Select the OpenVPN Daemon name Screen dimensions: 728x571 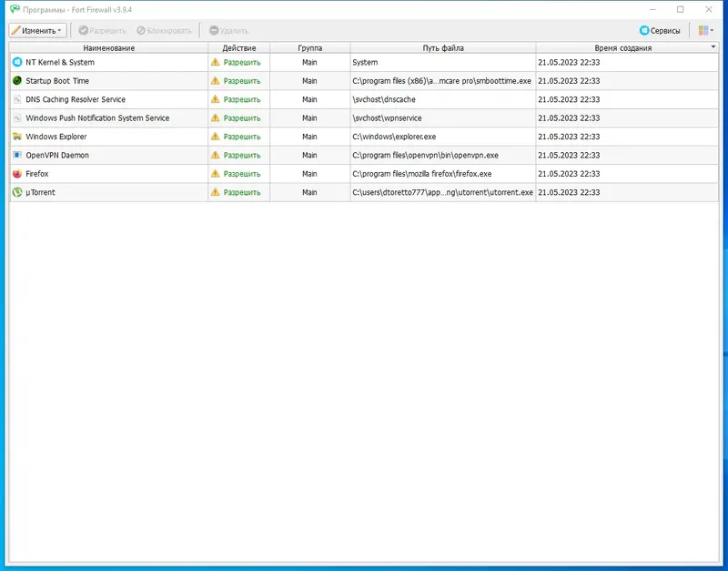pyautogui.click(x=57, y=155)
